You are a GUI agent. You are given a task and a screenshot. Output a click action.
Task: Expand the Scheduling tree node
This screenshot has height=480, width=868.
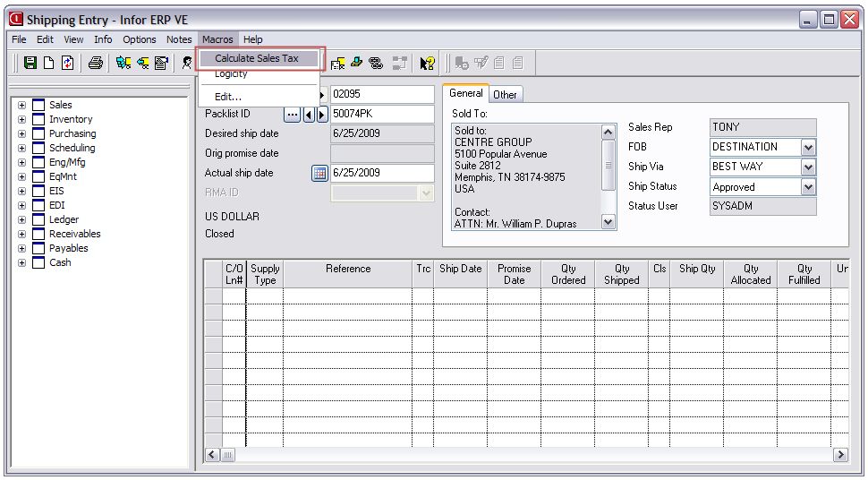pos(21,148)
